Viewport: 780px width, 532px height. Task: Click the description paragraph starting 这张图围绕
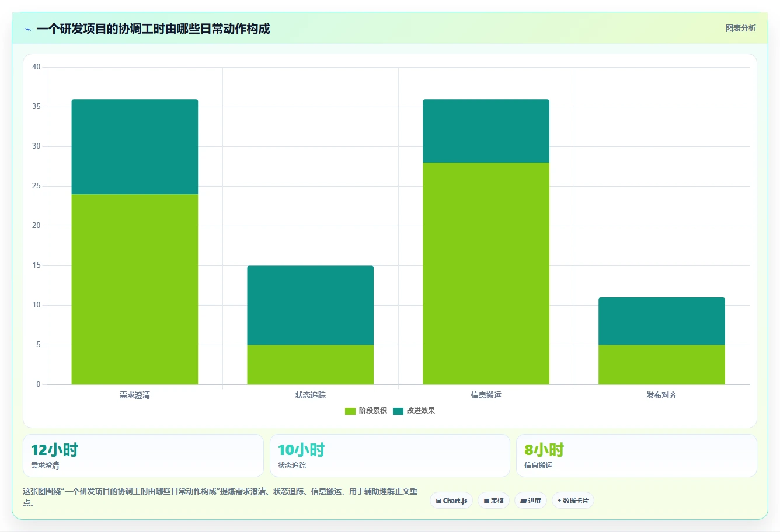tap(221, 497)
